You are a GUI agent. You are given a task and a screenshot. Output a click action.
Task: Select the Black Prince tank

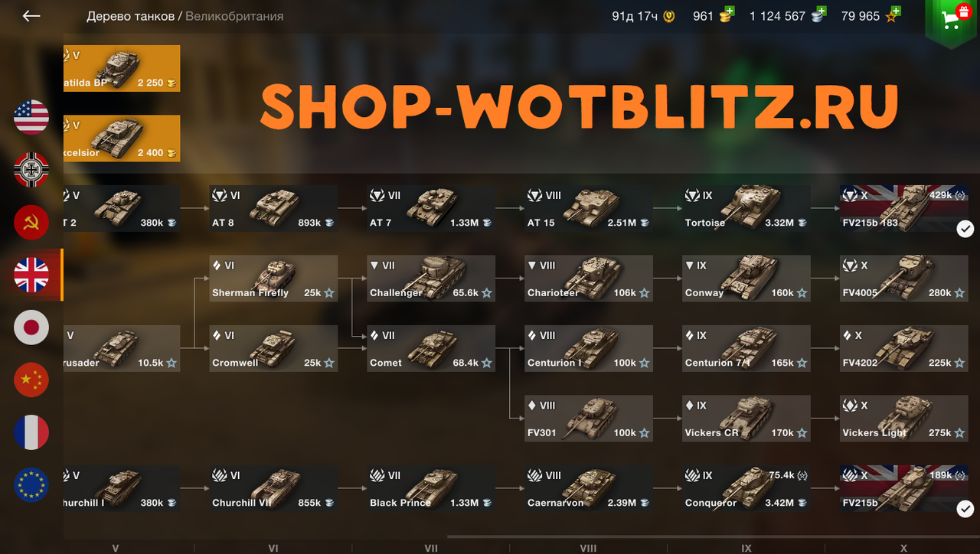[431, 488]
